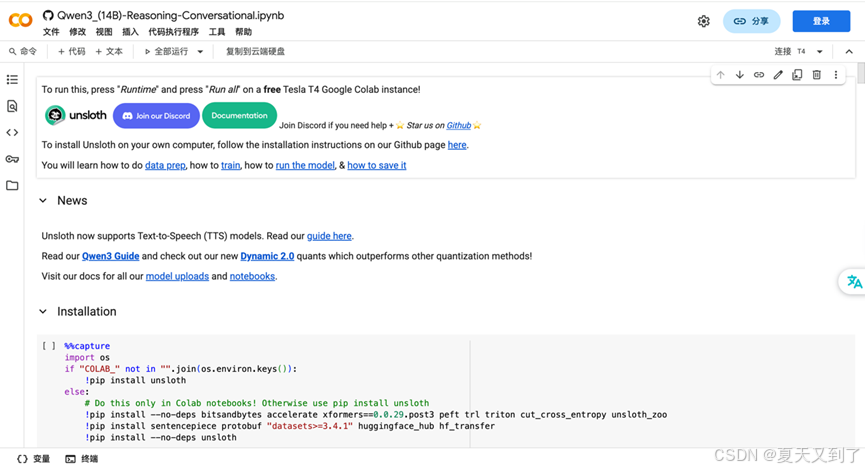Open the 帮助 menu

243,32
